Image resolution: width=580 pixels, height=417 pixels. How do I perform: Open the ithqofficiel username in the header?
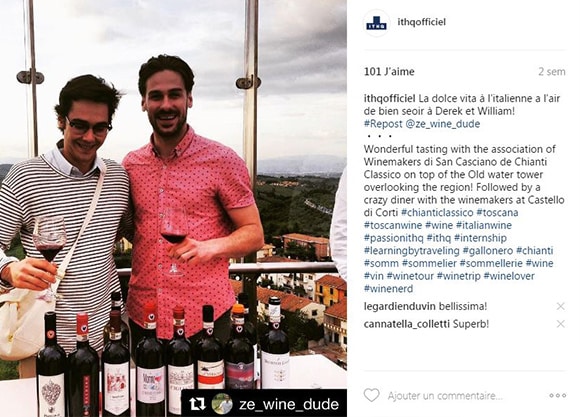pyautogui.click(x=422, y=22)
